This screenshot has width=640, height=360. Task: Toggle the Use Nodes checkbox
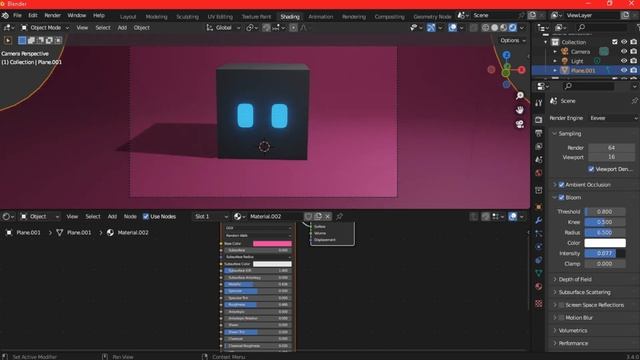point(146,216)
